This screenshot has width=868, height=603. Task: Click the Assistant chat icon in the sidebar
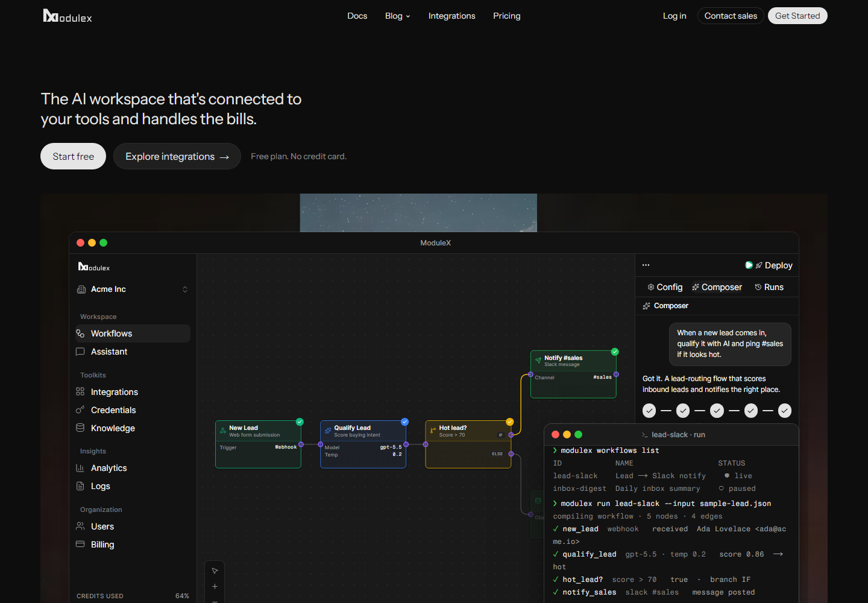80,352
